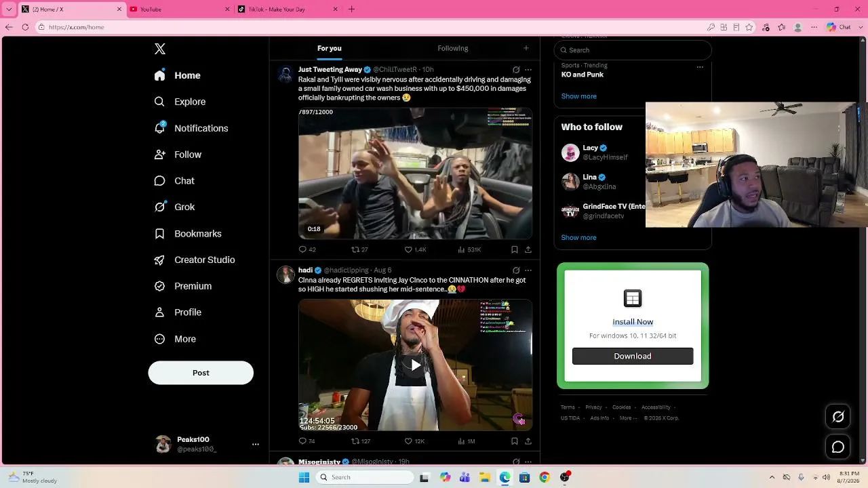Image resolution: width=868 pixels, height=488 pixels.
Task: Open more options for hadi's post
Action: tap(528, 270)
